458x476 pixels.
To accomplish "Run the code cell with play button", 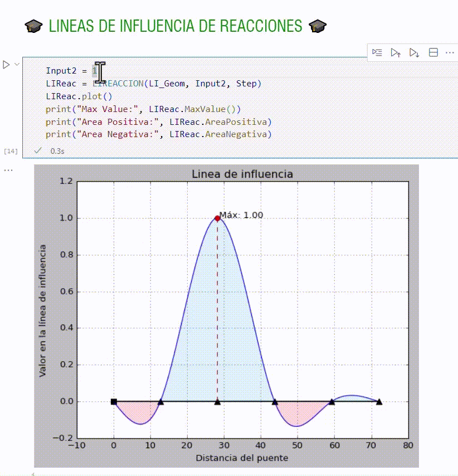I will [x=7, y=65].
